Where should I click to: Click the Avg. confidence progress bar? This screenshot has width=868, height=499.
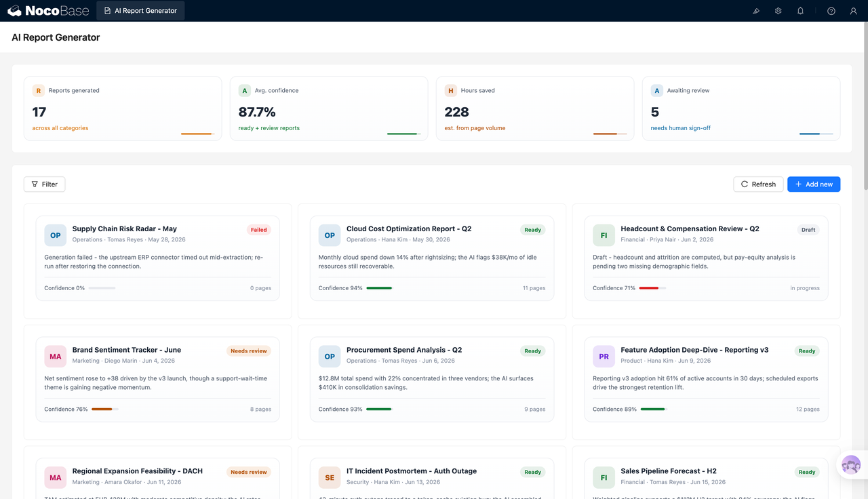pos(403,134)
